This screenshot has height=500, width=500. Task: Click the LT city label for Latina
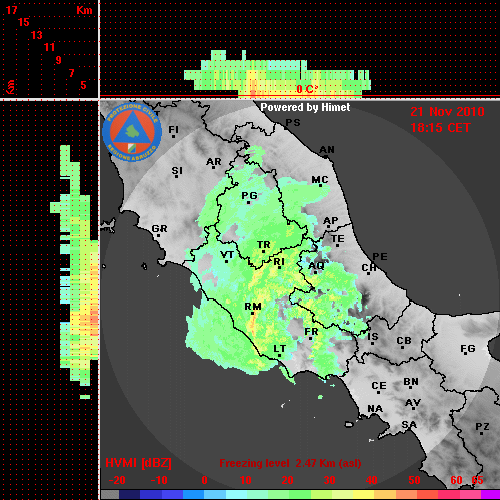click(x=280, y=349)
